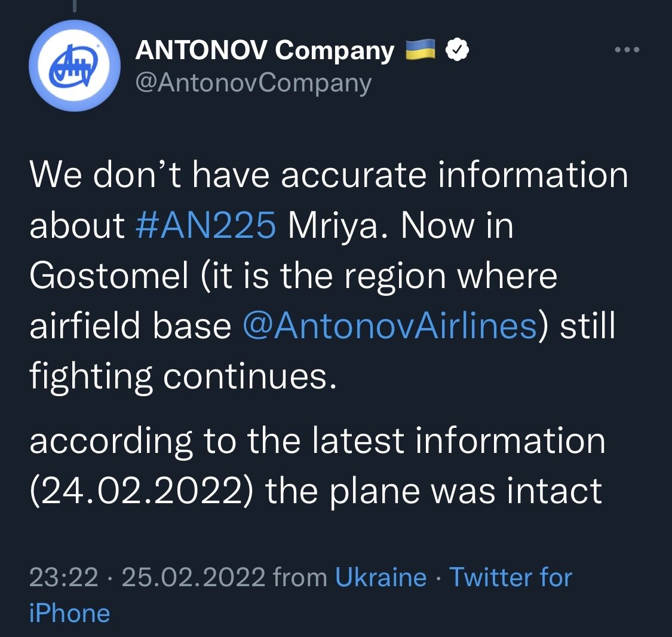The height and width of the screenshot is (637, 672).
Task: Click the thread connector line above the avatar
Action: click(x=75, y=6)
